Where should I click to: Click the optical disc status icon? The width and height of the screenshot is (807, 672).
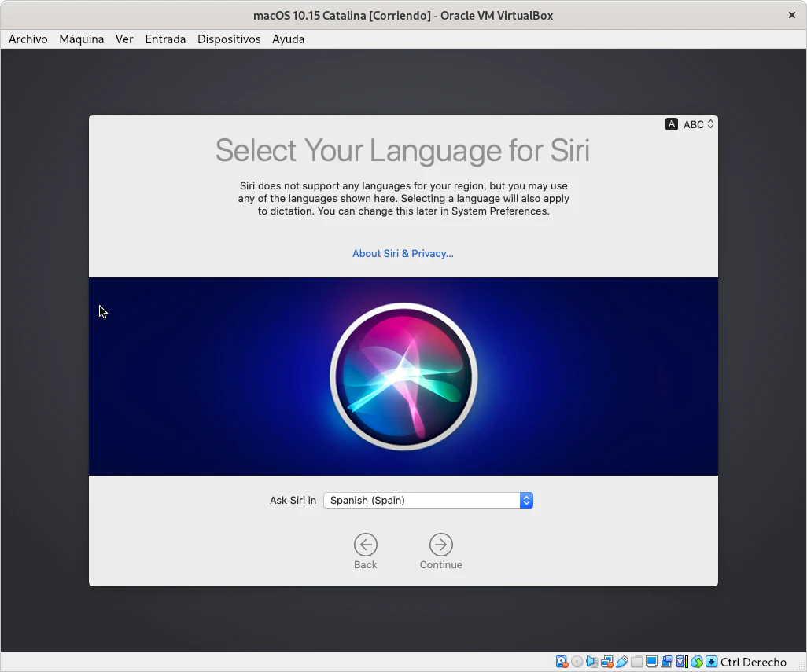pyautogui.click(x=577, y=662)
